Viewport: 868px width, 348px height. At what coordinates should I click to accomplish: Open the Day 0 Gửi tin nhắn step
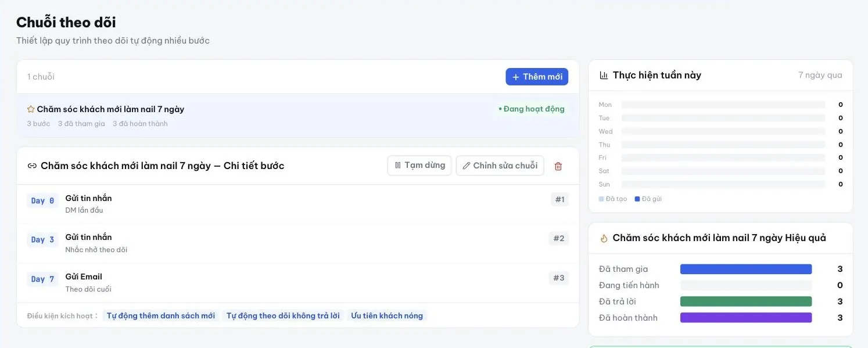point(297,204)
